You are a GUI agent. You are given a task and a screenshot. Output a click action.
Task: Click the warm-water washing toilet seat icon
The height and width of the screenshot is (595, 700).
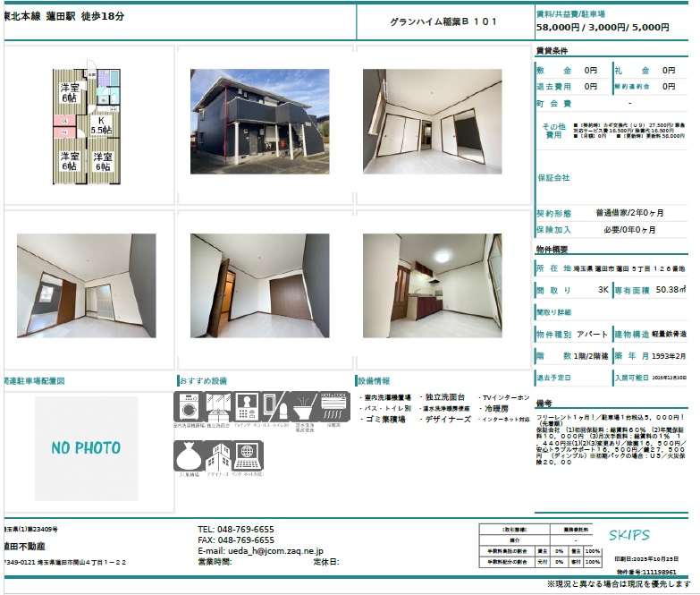point(305,409)
